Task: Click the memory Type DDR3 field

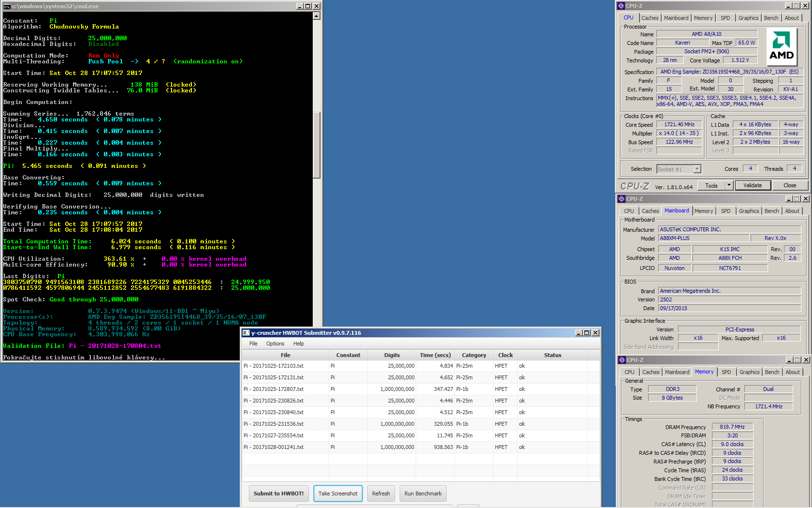Action: [x=672, y=389]
